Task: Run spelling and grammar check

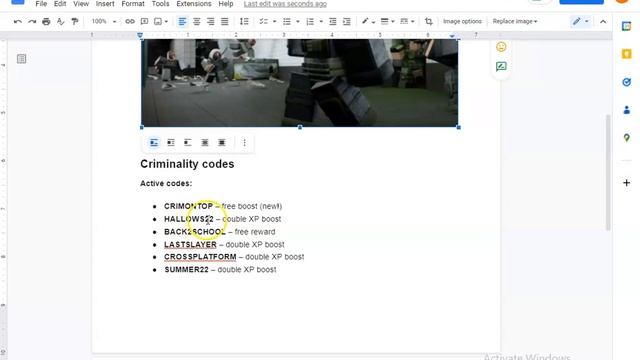Action: click(60, 21)
